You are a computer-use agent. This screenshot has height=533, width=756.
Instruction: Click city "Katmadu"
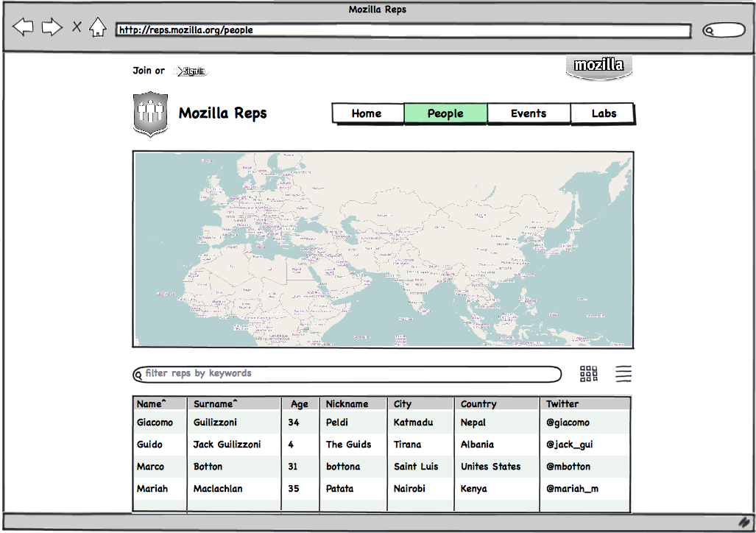point(413,423)
